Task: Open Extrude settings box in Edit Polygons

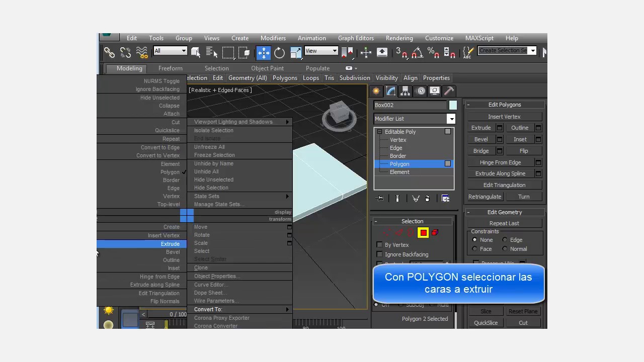Action: [500, 128]
